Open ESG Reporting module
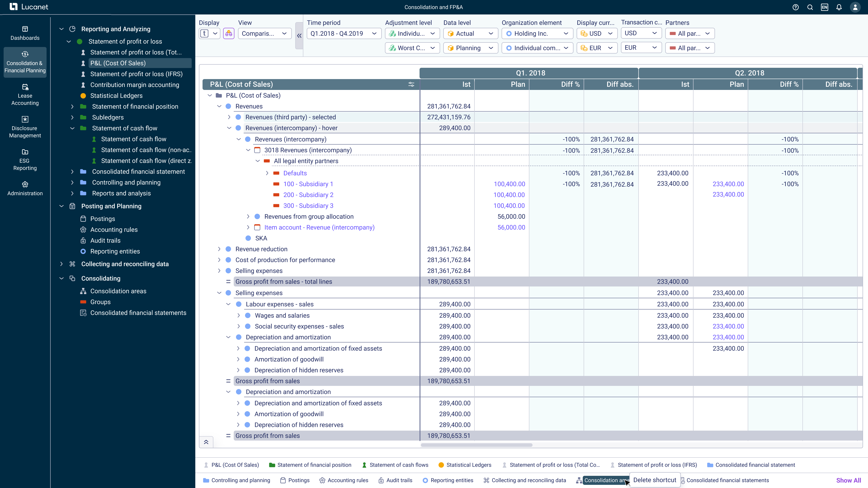868x488 pixels. pos(25,160)
